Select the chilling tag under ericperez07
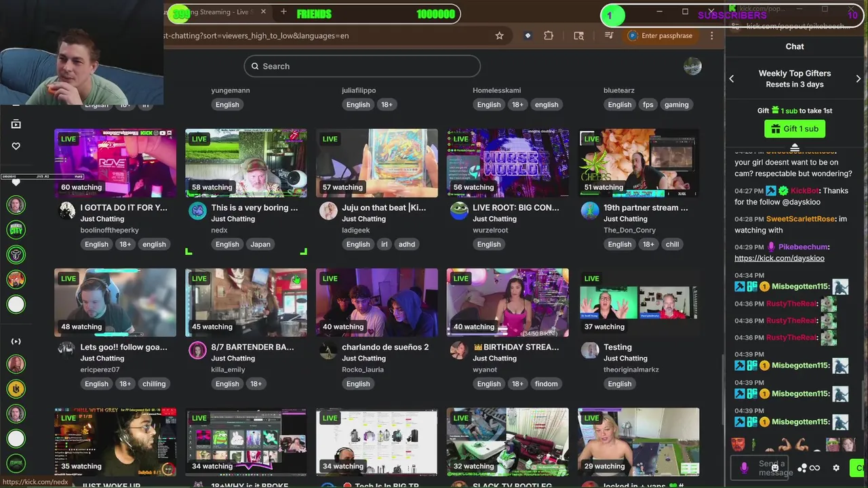 click(x=154, y=384)
